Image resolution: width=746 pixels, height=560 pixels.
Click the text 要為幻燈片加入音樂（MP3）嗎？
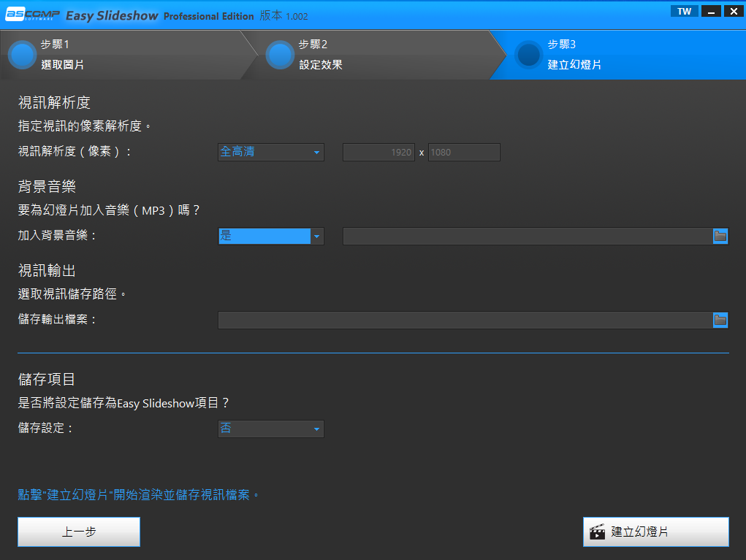(110, 210)
